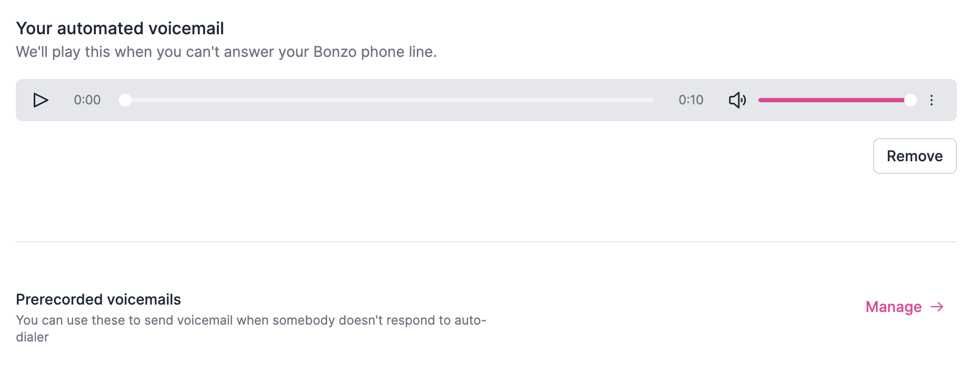980x371 pixels.
Task: Start playback with the triangle play control
Action: tap(42, 100)
